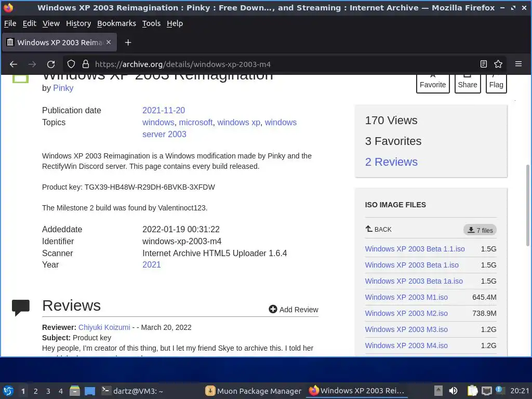
Task: Click the 2 Reviews link
Action: pyautogui.click(x=391, y=162)
